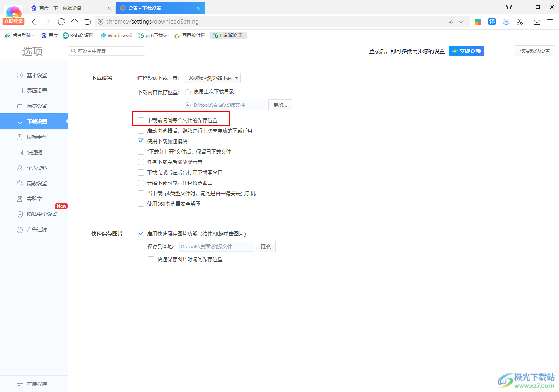Check 保留已下载文件 option
This screenshot has height=392, width=559.
141,152
